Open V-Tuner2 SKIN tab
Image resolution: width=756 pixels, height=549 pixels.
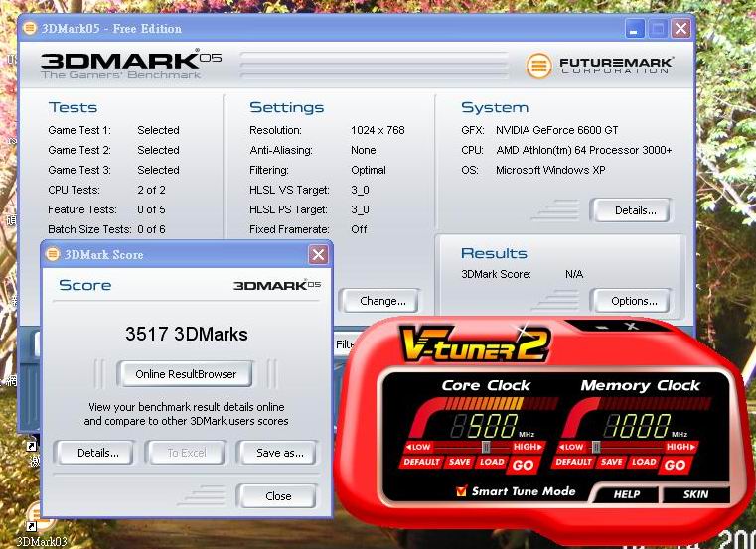(695, 494)
